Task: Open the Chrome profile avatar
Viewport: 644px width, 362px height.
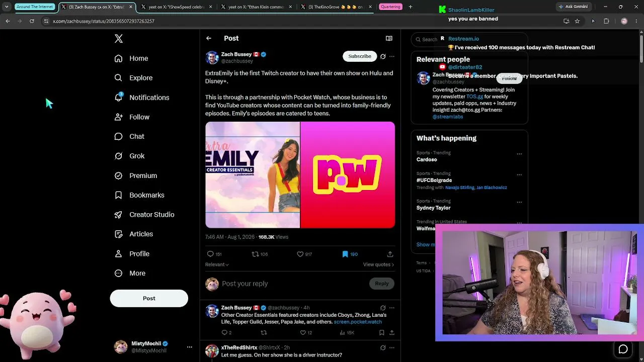Action: click(x=624, y=21)
